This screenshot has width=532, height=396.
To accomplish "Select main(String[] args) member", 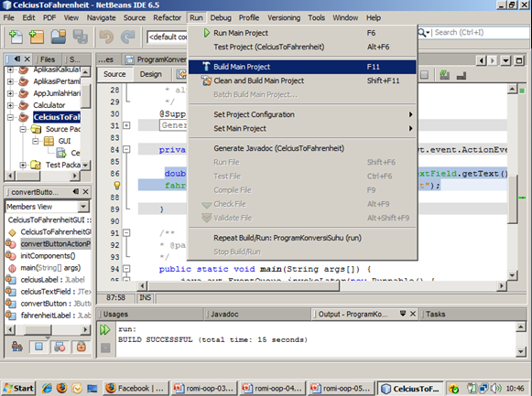I will tap(50, 268).
